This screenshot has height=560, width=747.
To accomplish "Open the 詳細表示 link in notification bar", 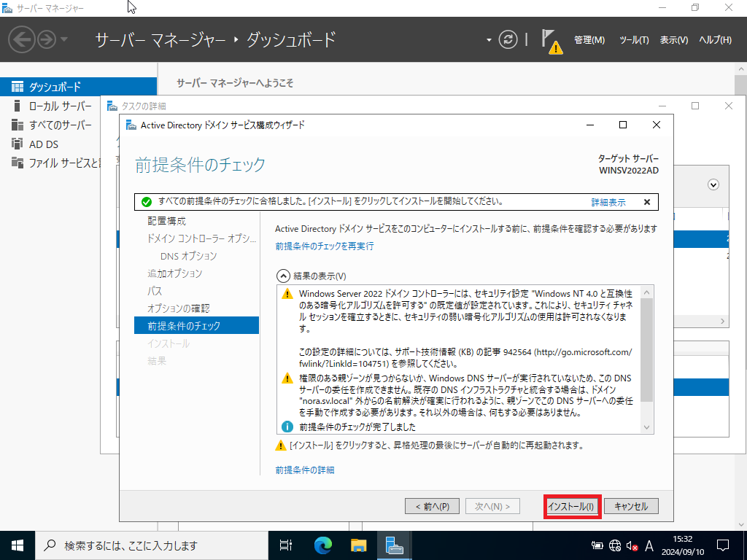I will click(608, 203).
